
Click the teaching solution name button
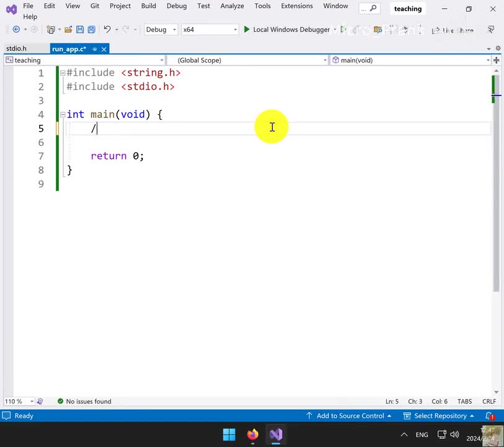(408, 9)
